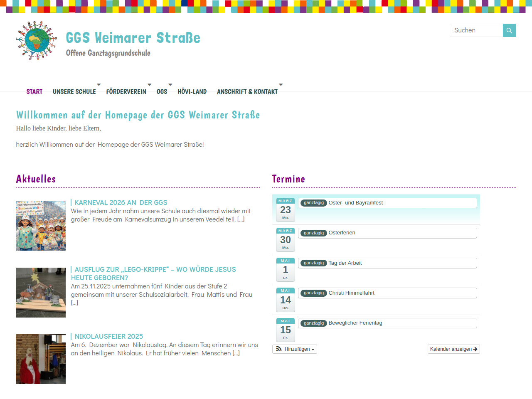The image size is (532, 399).
Task: Open the Nikolausfeier 2025 article link
Action: 108,336
